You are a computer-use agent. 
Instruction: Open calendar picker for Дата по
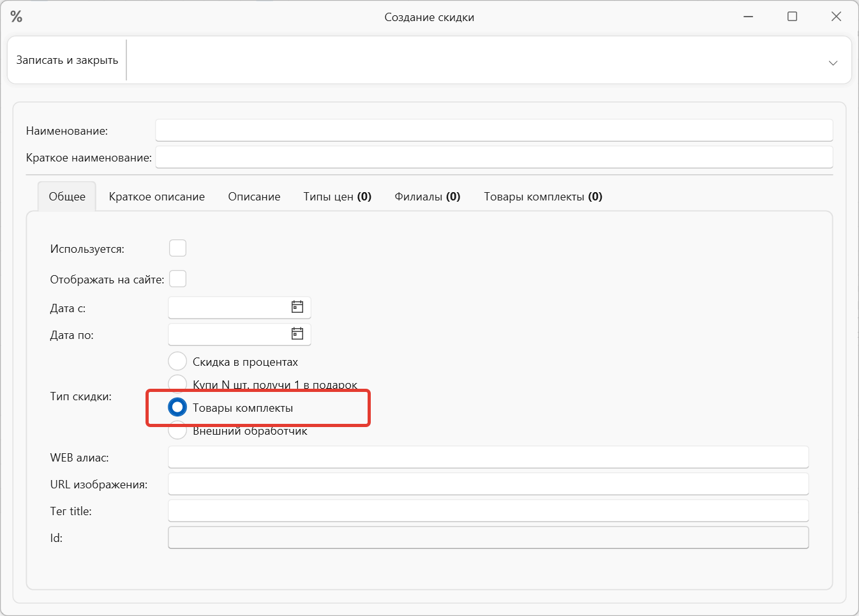[297, 334]
